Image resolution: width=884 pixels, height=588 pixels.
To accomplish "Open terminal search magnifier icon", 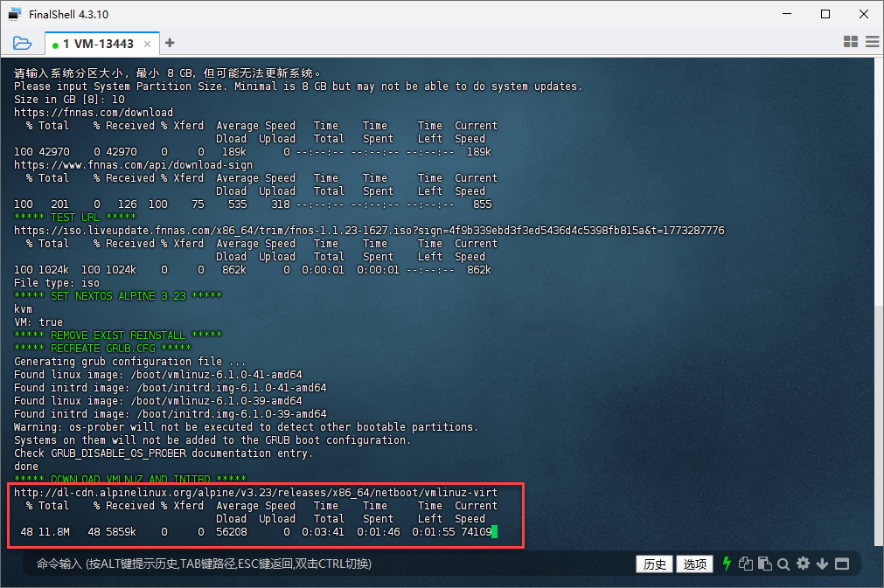I will coord(783,564).
